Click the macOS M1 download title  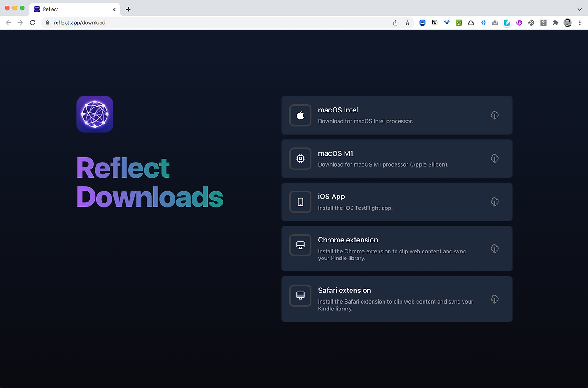pos(336,153)
